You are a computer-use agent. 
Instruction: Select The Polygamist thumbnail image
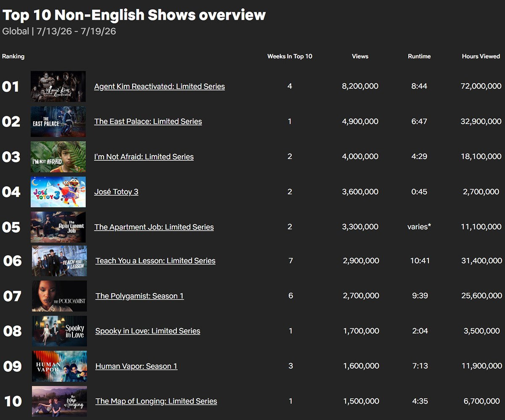(x=59, y=296)
